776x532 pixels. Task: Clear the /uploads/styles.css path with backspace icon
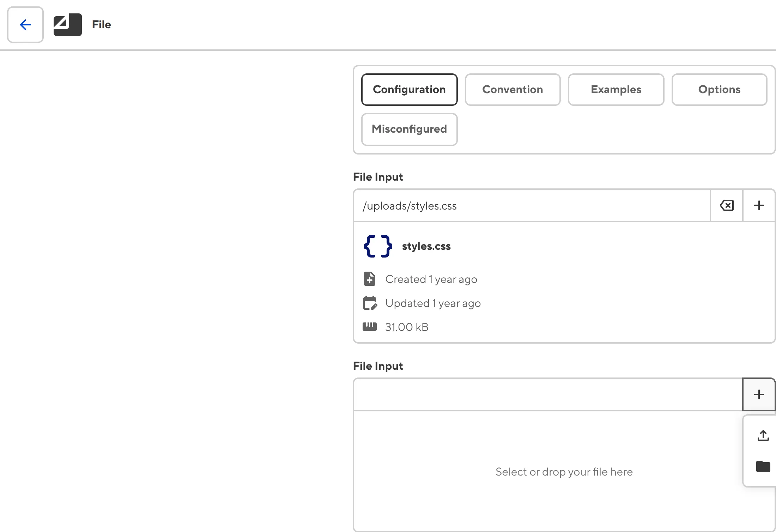(x=726, y=205)
